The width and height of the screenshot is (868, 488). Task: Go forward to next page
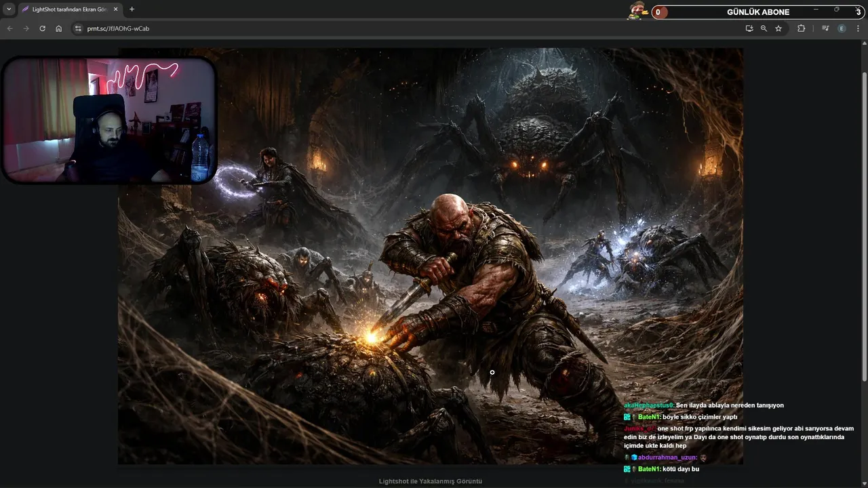point(26,28)
